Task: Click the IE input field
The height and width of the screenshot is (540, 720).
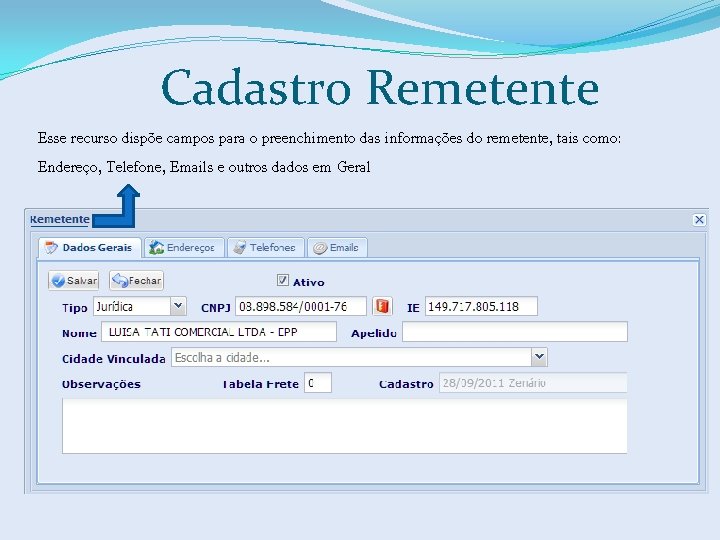Action: 481,306
